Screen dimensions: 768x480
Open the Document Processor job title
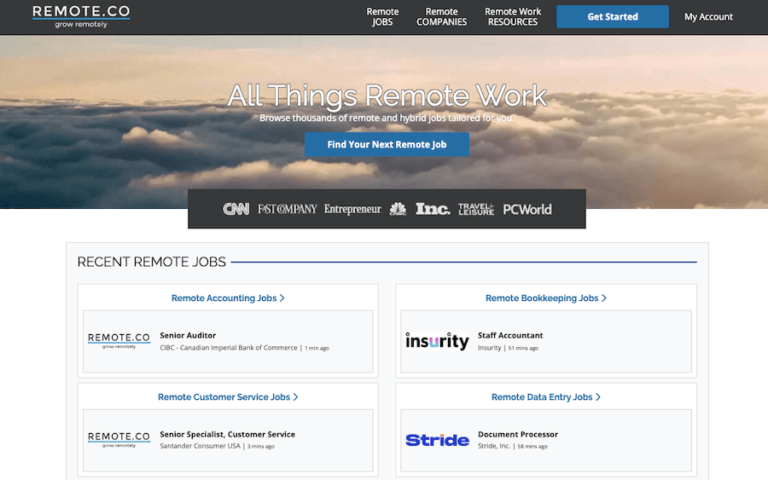coord(518,434)
